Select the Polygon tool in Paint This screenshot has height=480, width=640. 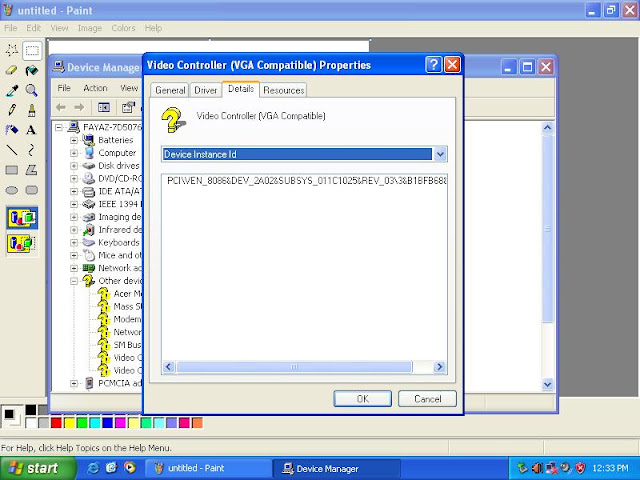click(32, 170)
